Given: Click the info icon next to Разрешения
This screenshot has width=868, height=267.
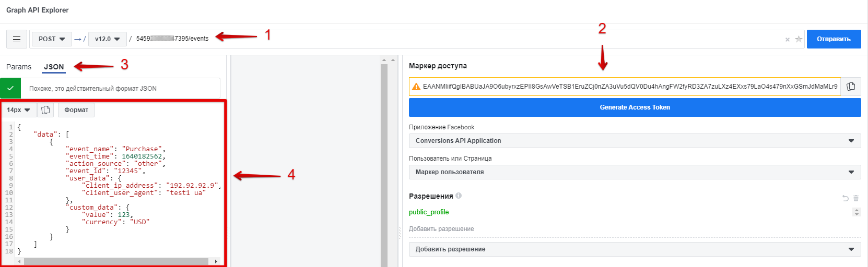Looking at the screenshot, I should pos(459,196).
